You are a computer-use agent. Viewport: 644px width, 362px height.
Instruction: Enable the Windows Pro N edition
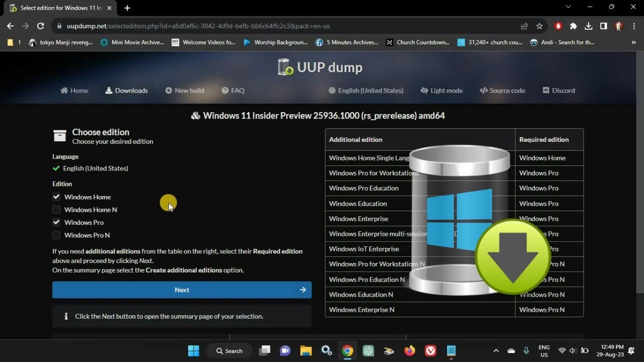coord(56,235)
